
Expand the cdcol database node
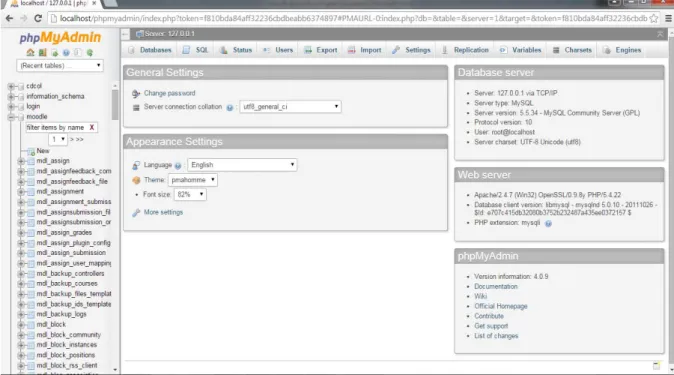(x=11, y=86)
